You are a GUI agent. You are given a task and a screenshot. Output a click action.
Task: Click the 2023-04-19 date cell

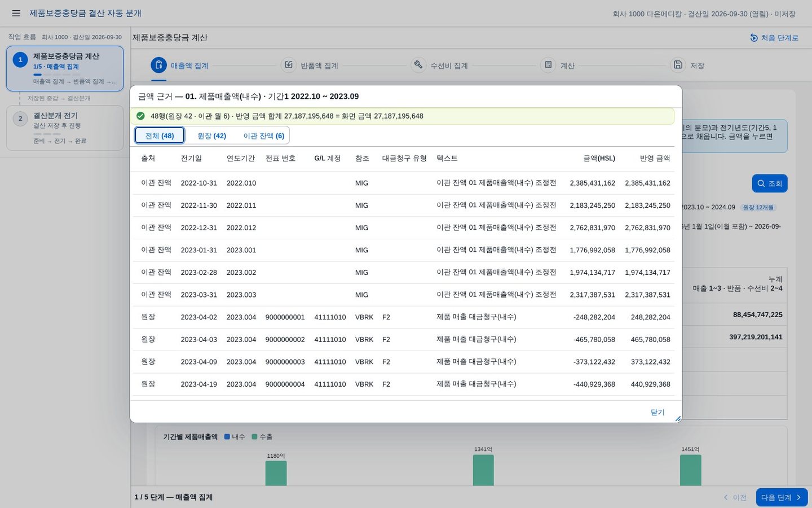(198, 384)
